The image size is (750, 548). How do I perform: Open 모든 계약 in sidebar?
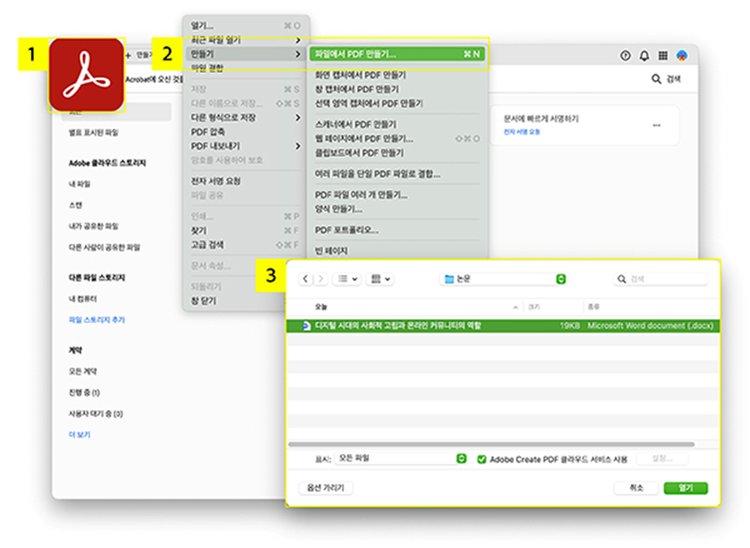tap(83, 372)
